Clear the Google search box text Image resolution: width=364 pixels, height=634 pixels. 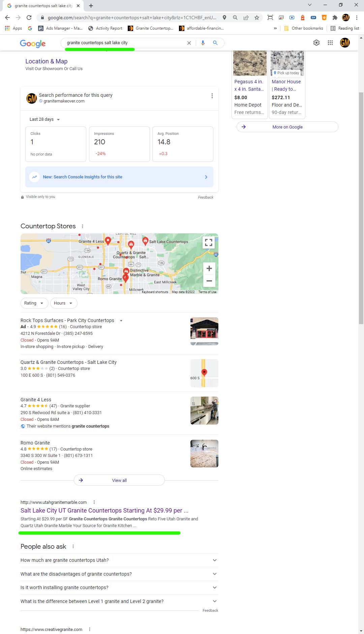point(189,43)
